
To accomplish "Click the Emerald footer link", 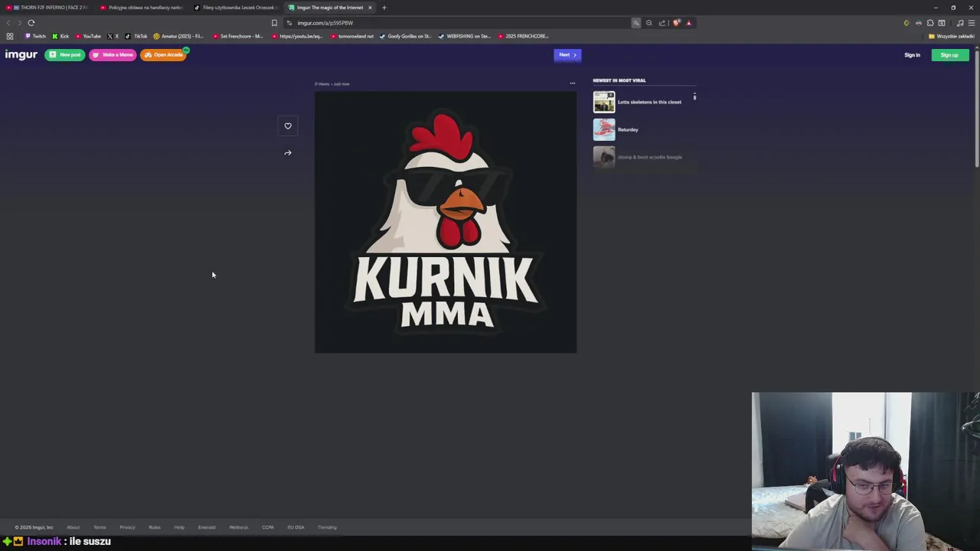I will [207, 527].
